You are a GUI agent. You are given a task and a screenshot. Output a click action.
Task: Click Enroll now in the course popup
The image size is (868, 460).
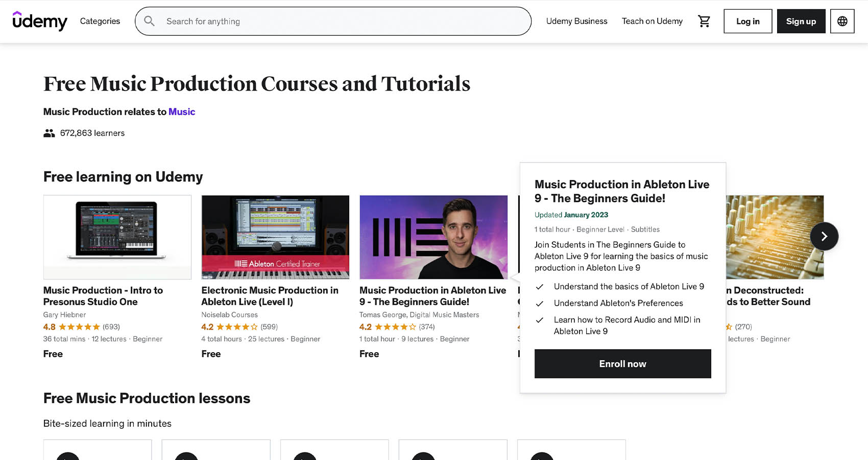(x=622, y=363)
